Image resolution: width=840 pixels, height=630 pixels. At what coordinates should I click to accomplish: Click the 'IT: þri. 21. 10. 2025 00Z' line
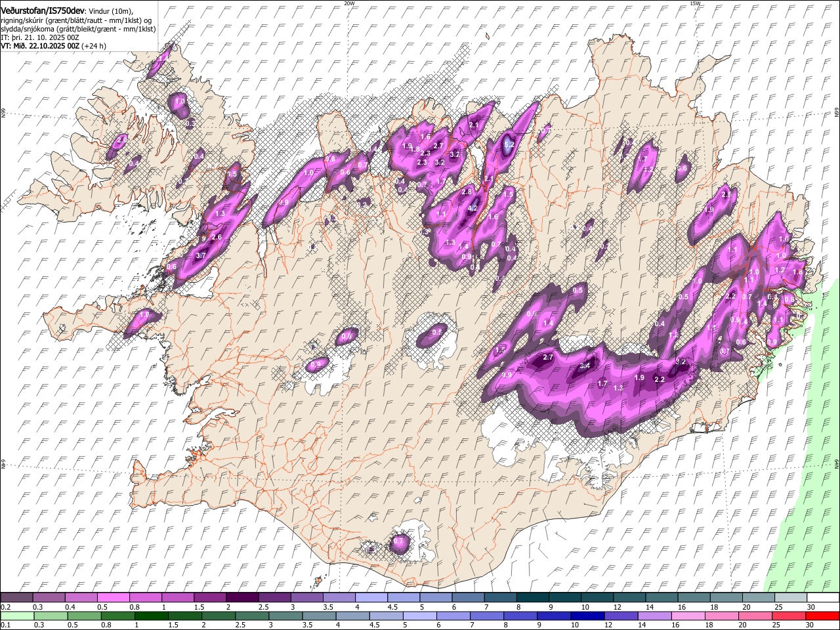(x=40, y=37)
